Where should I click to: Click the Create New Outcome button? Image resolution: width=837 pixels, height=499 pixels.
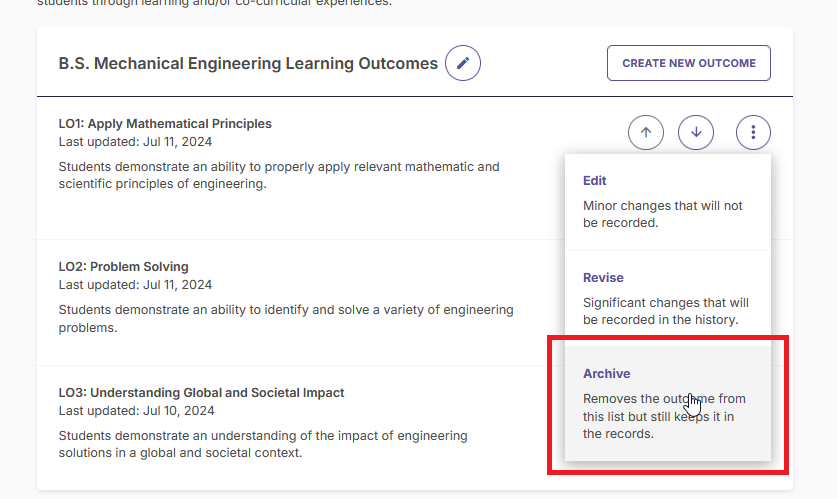click(689, 63)
